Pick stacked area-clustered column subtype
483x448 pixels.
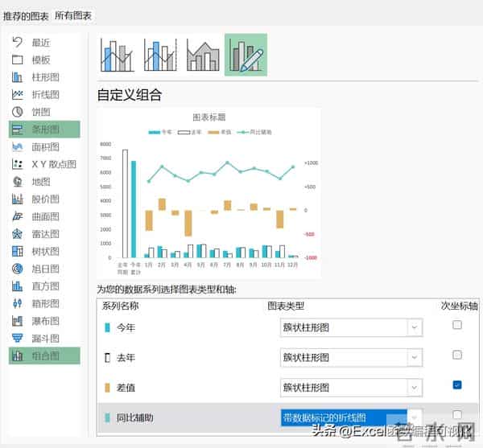pos(203,55)
